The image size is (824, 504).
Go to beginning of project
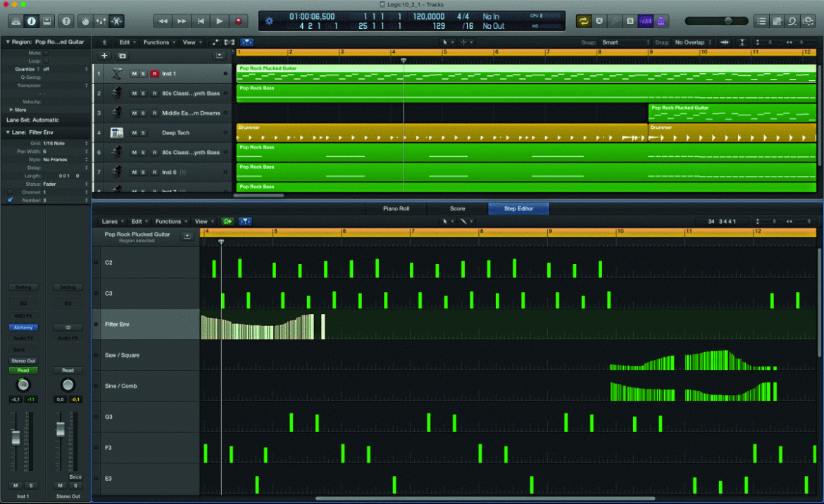pyautogui.click(x=200, y=21)
